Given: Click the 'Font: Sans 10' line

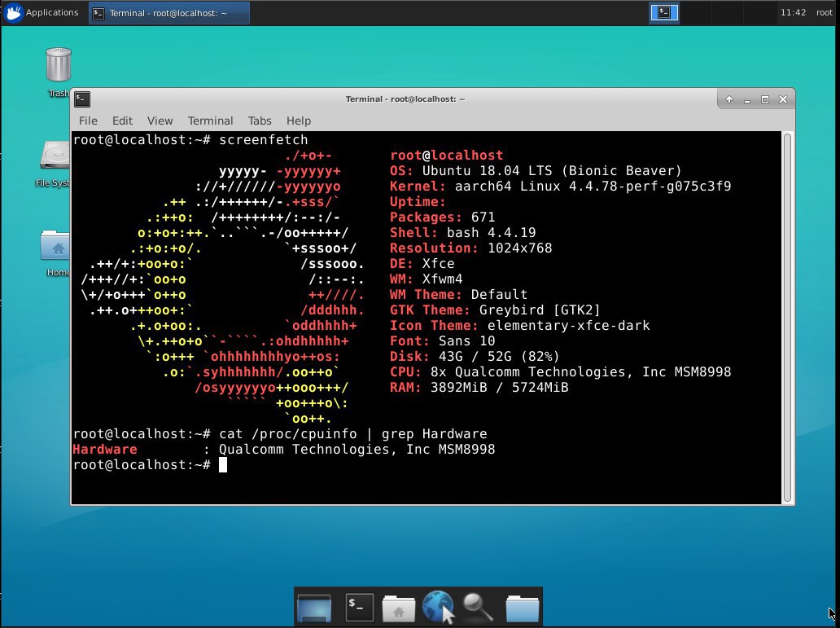Looking at the screenshot, I should click(x=443, y=341).
